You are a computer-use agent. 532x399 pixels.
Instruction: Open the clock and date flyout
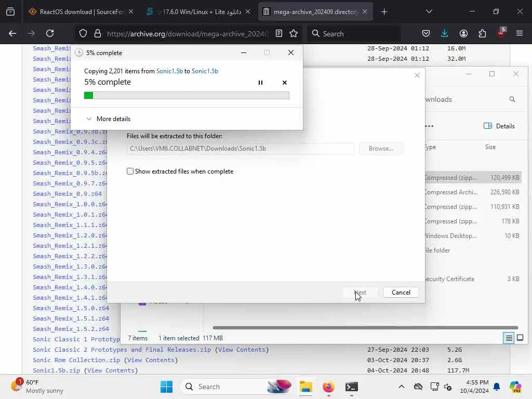(474, 387)
